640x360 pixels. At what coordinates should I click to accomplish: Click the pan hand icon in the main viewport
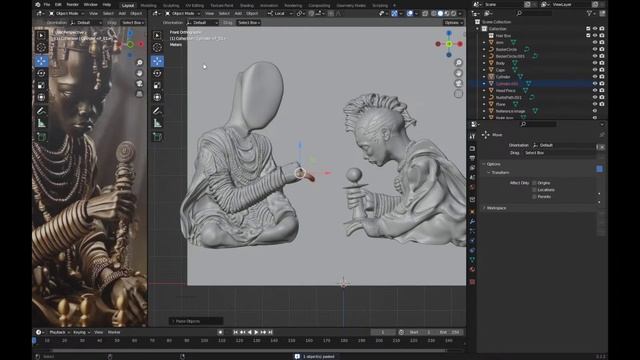click(458, 73)
